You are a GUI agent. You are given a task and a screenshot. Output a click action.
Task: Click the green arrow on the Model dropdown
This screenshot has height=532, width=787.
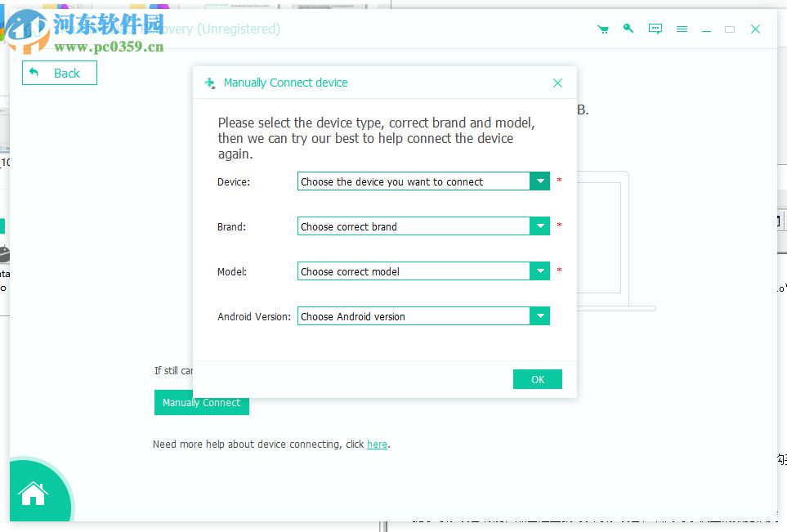coord(540,270)
